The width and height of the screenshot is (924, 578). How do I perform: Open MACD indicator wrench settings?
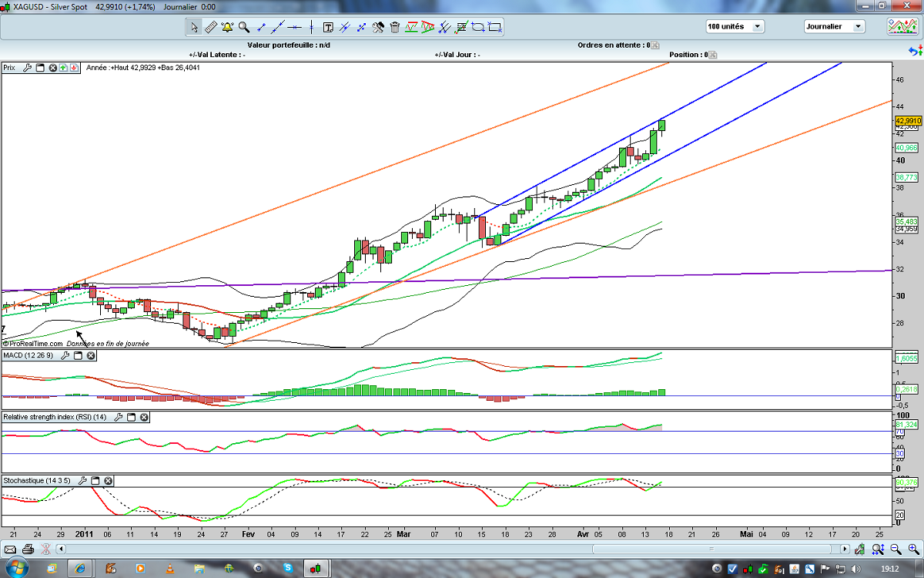coord(65,355)
